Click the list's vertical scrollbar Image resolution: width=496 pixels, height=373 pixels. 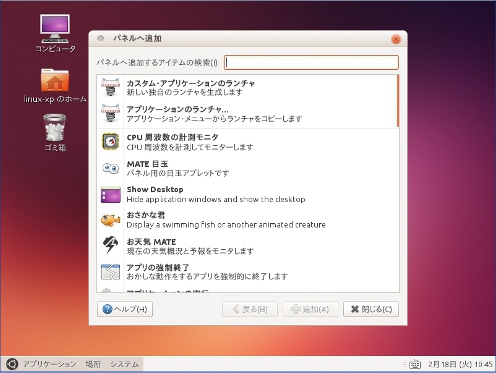398,101
